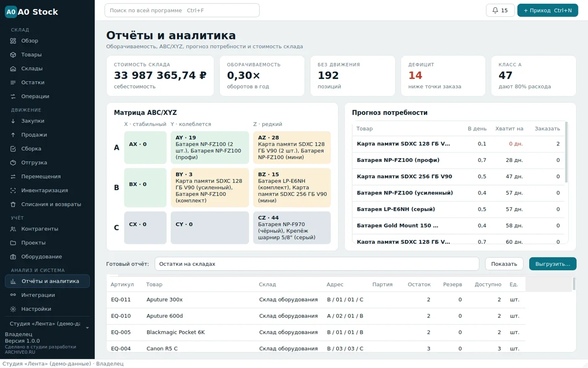Click the Интеграции link icon
This screenshot has width=588, height=368.
[x=13, y=295]
